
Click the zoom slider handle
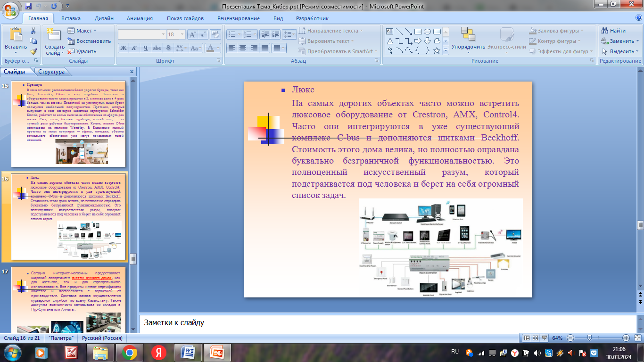[589, 338]
